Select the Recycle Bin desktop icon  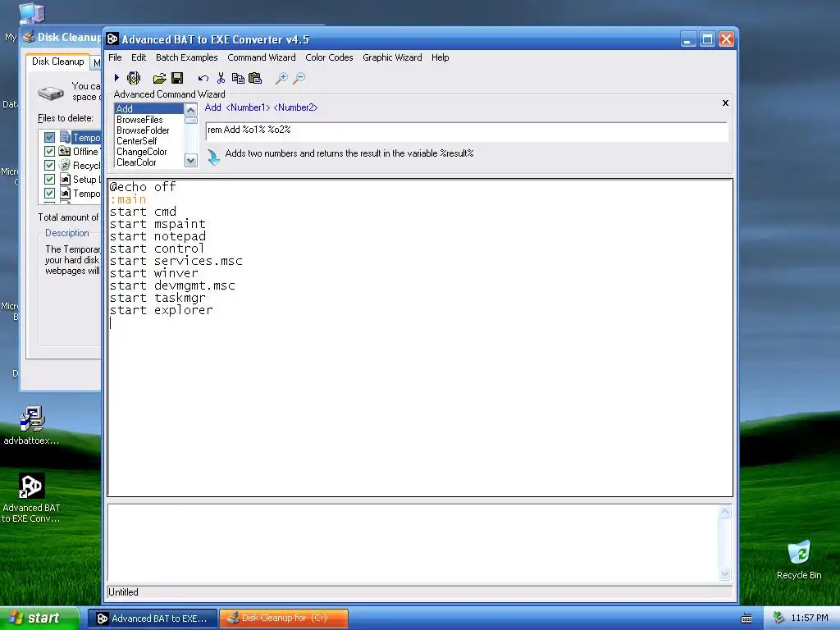click(x=799, y=559)
